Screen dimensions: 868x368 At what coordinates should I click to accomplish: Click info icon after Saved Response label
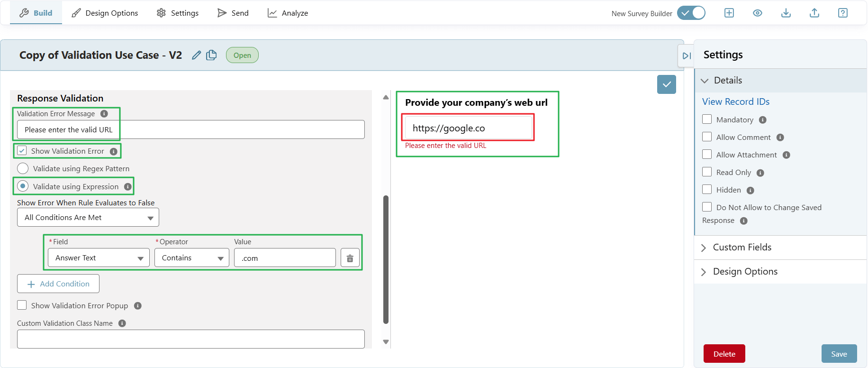744,221
